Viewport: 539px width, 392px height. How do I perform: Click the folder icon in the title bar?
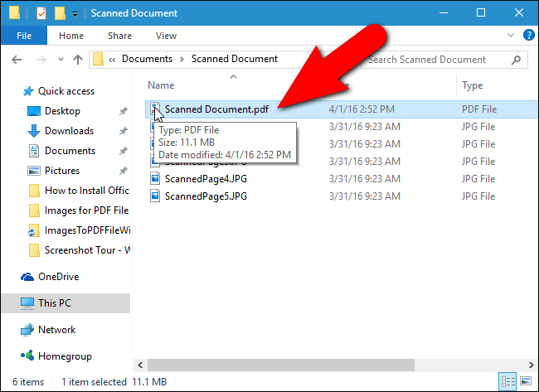tap(14, 12)
